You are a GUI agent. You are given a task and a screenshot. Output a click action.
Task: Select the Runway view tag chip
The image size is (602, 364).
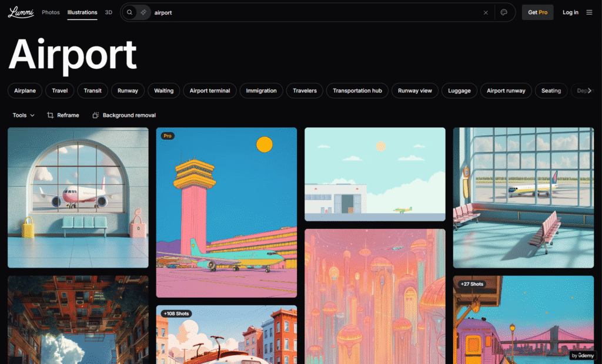coord(414,90)
